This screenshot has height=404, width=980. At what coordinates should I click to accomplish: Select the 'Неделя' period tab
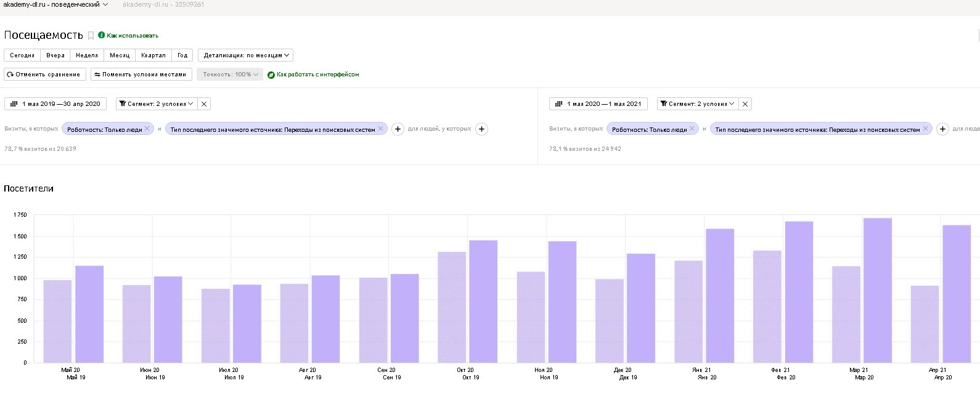tap(87, 55)
